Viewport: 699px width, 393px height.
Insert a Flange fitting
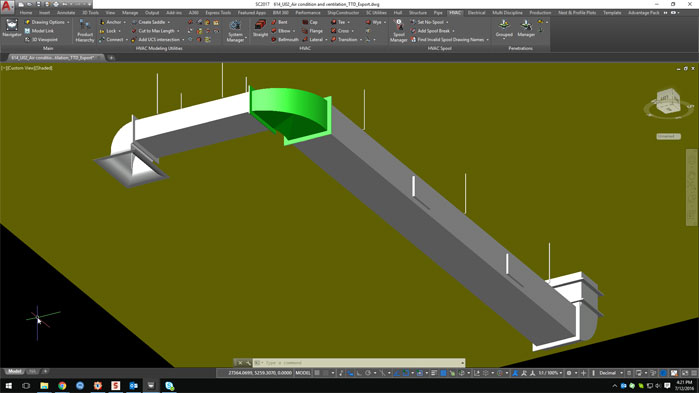(313, 31)
